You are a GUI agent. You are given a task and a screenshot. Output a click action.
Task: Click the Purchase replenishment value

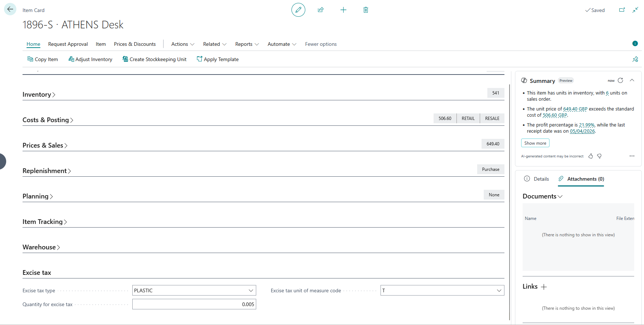(x=491, y=169)
